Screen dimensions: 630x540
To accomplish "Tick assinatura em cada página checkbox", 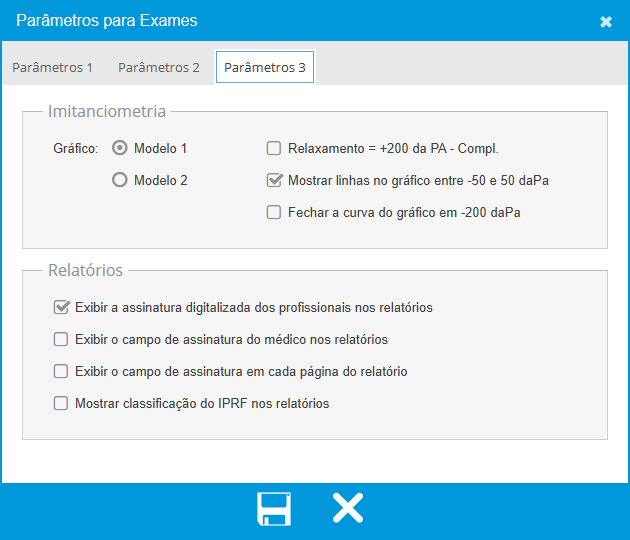I will coord(61,371).
